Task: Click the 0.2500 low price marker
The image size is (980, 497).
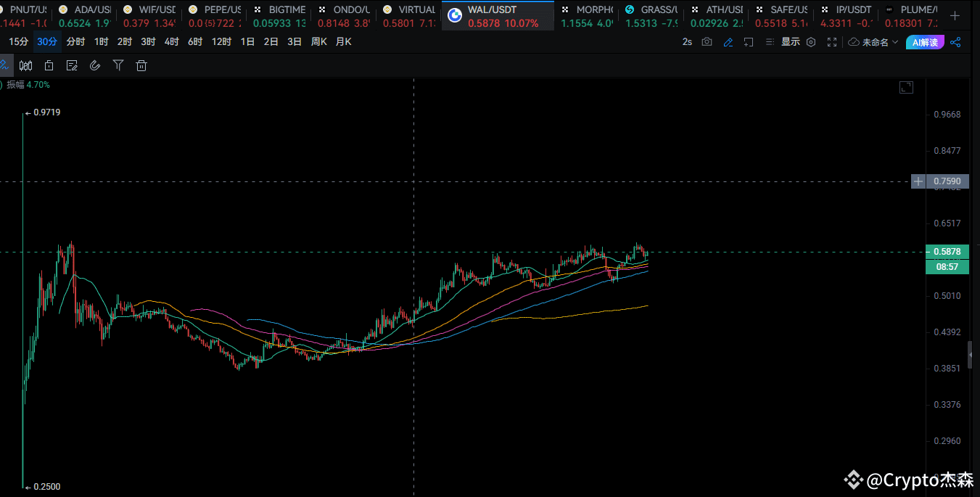Action: 43,487
